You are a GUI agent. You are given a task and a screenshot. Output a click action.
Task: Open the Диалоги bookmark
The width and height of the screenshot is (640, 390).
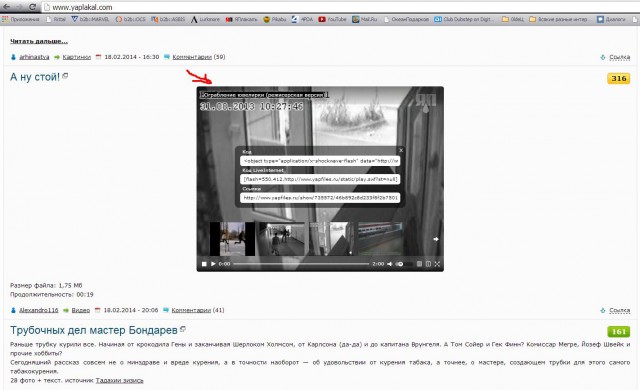[x=611, y=19]
